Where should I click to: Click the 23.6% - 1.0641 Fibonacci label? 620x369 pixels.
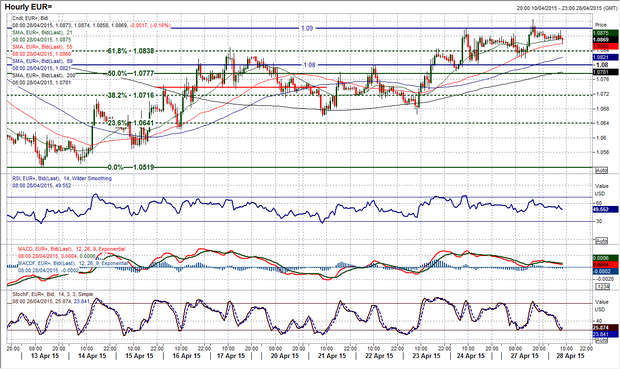(131, 123)
